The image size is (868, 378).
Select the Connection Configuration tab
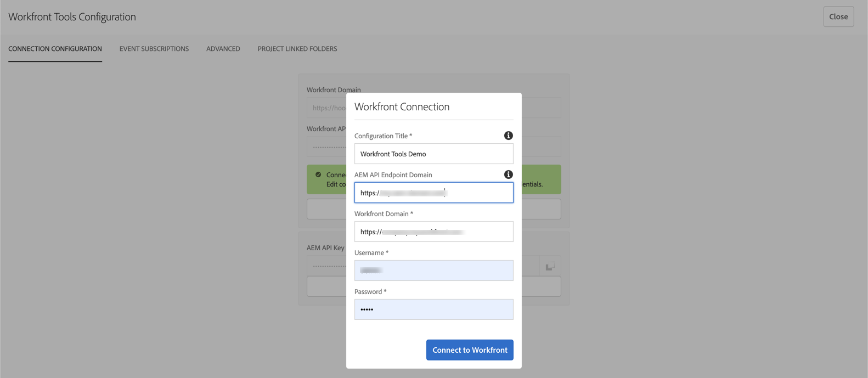(55, 49)
